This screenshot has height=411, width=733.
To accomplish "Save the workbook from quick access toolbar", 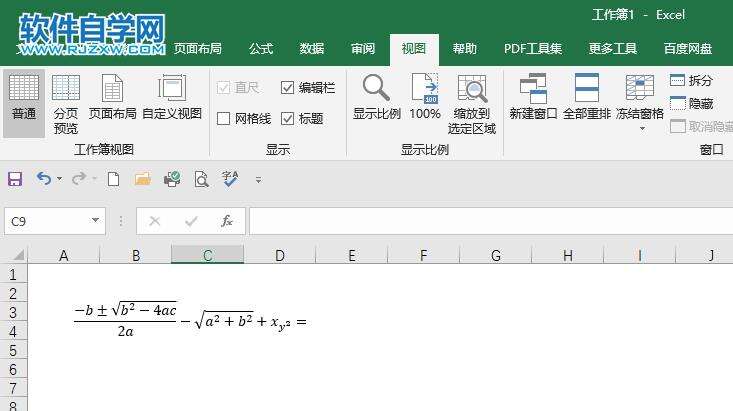I will coord(15,179).
